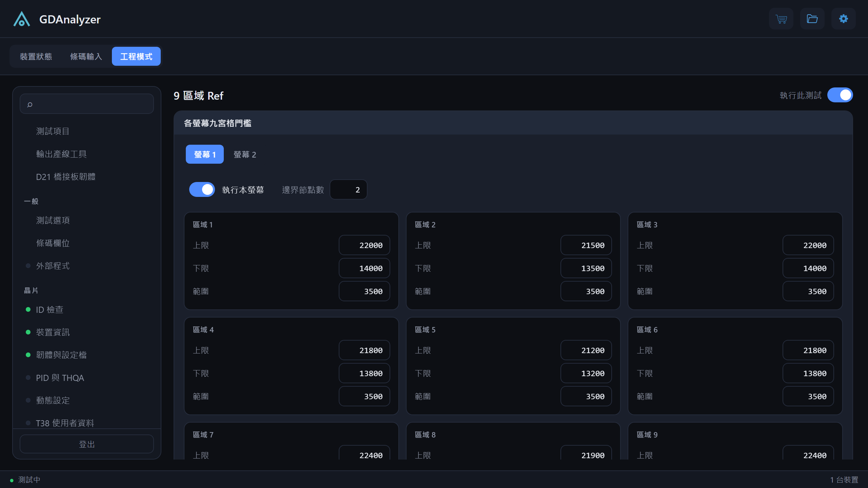This screenshot has width=868, height=488.
Task: Click the 晶片 section label
Action: (31, 290)
